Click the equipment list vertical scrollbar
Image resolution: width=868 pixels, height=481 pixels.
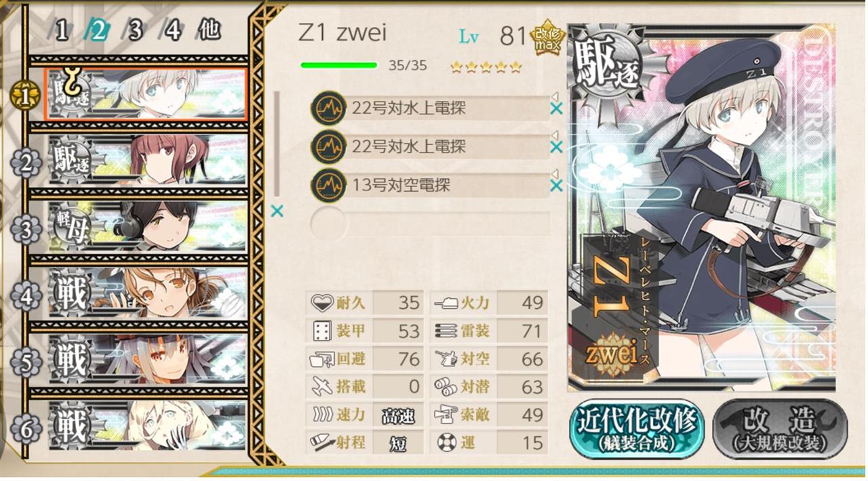coord(277,144)
